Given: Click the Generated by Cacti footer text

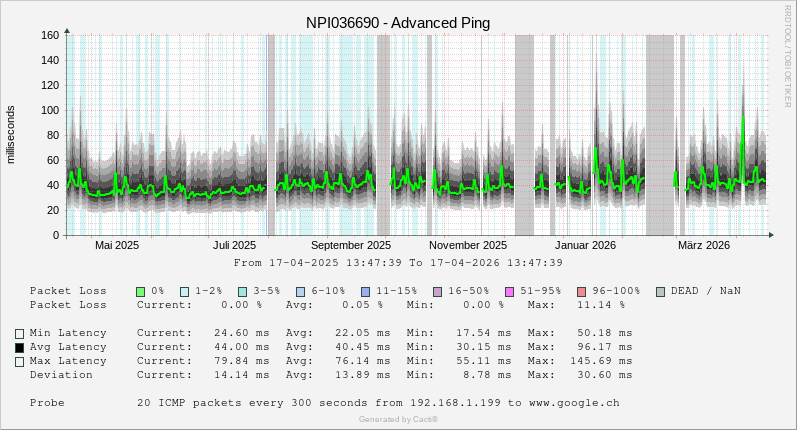Looking at the screenshot, I should pos(398,419).
